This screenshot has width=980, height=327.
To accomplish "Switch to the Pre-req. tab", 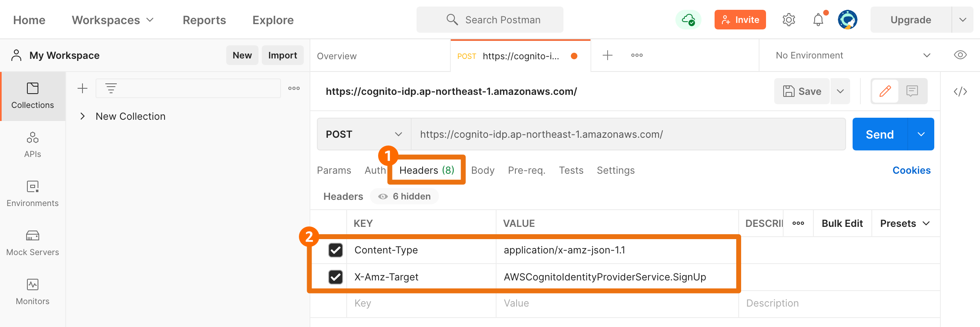I will tap(526, 170).
